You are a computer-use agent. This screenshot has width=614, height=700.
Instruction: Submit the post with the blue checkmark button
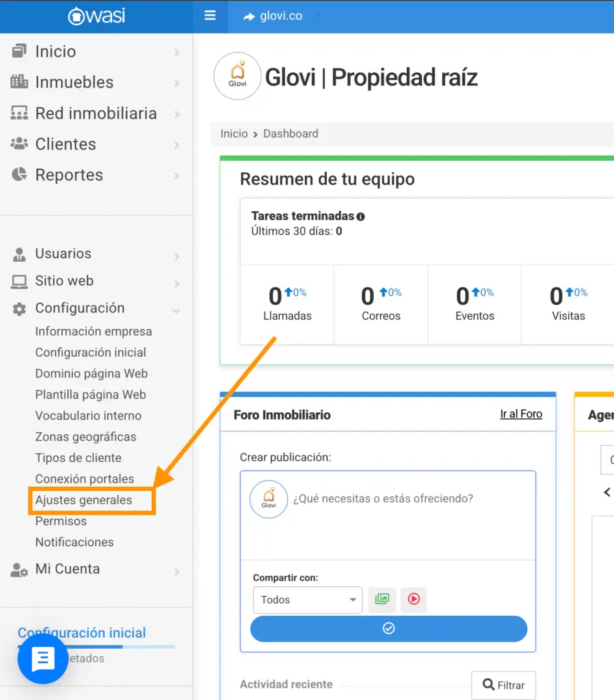388,629
